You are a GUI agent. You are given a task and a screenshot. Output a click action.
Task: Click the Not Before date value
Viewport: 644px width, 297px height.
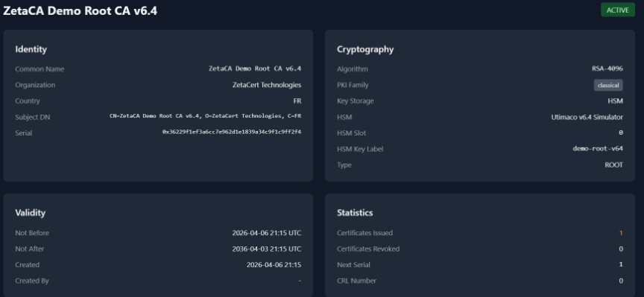(x=267, y=233)
